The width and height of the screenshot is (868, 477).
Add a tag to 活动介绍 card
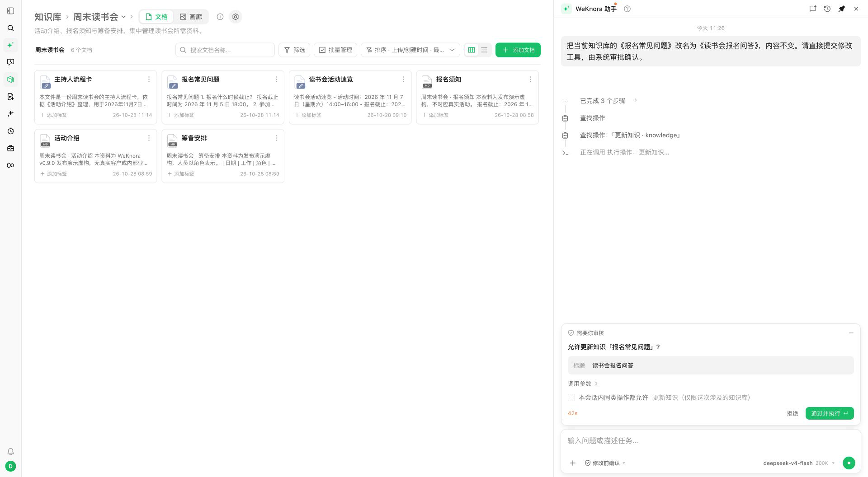[54, 174]
